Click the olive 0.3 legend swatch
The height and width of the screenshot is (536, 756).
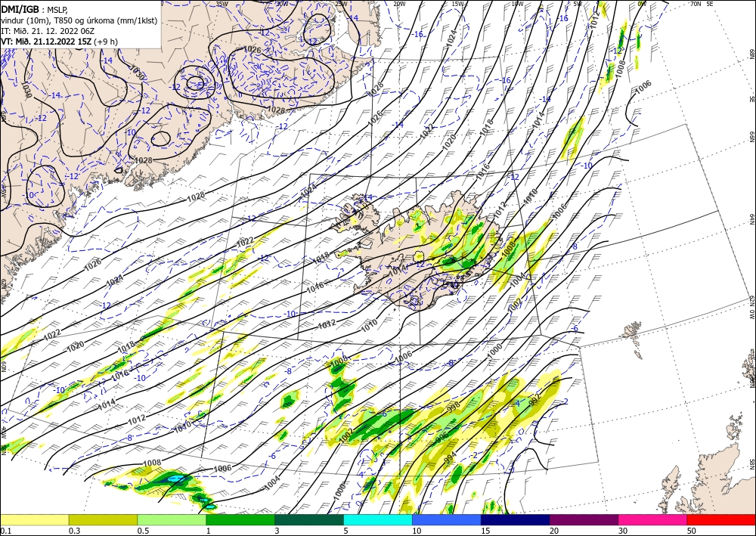103,519
